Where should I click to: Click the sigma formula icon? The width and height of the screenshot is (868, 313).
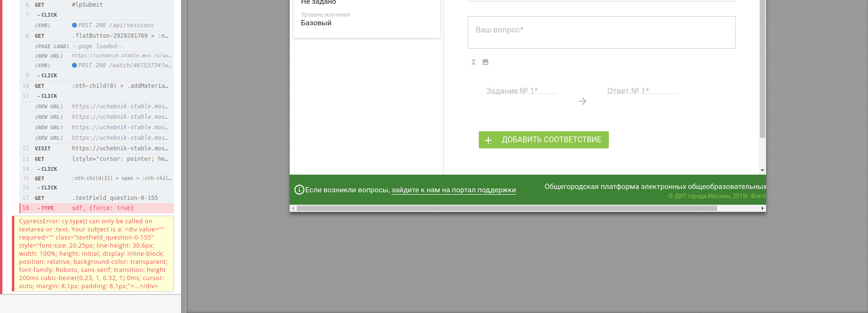pos(474,62)
